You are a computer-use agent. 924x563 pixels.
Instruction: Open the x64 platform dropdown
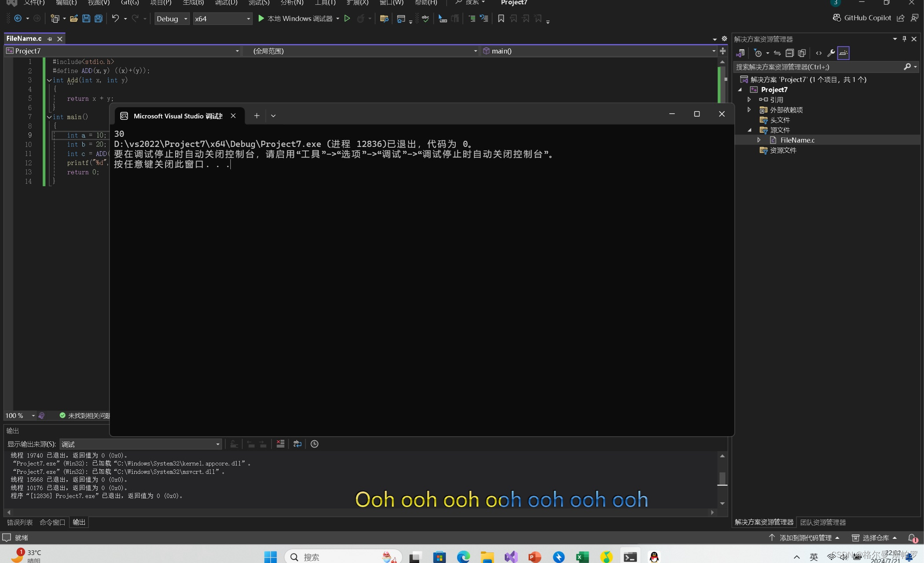click(x=222, y=18)
